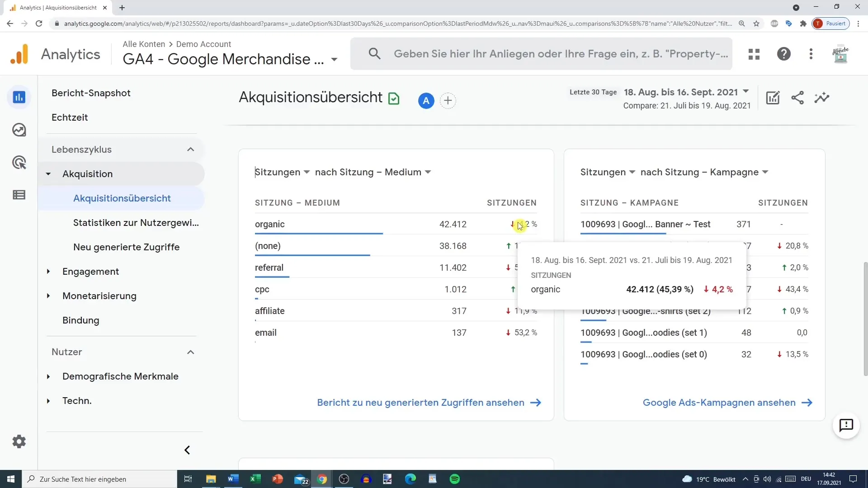
Task: Click the Chrome profile 'Pausiert' button
Action: (831, 23)
